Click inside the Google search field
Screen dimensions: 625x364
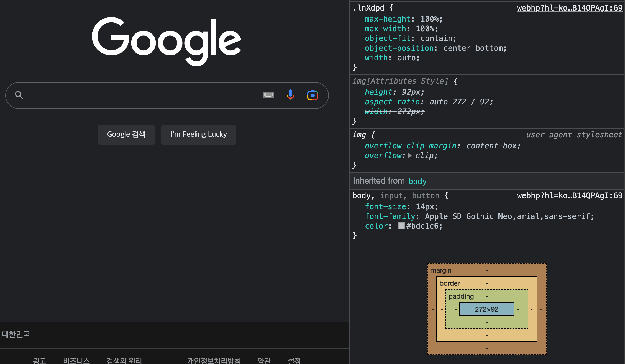tap(139, 95)
